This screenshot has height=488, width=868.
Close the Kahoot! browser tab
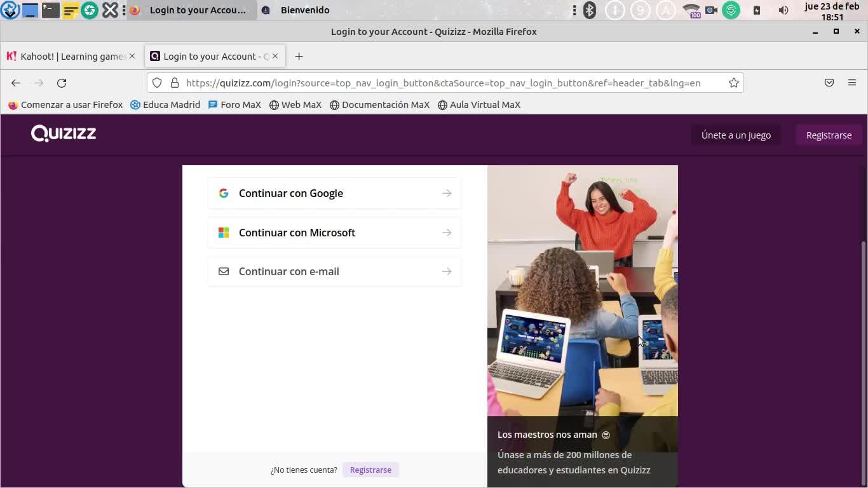[x=132, y=56]
